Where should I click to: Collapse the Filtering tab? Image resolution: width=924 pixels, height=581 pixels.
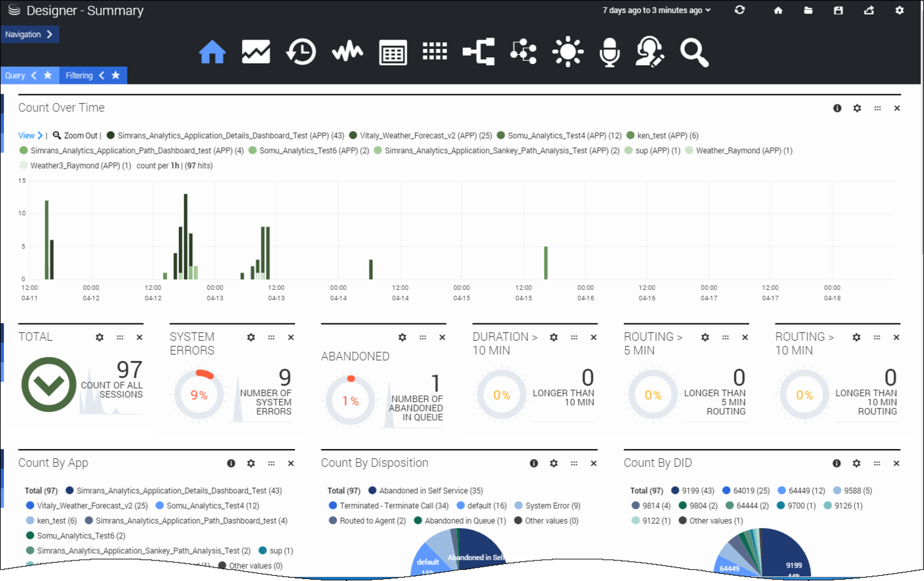coord(102,75)
